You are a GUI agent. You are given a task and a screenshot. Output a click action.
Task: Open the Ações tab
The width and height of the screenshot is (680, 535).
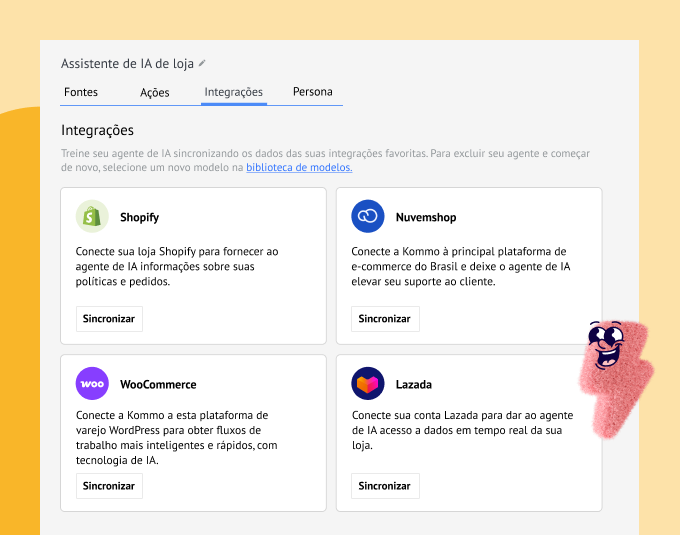pyautogui.click(x=155, y=92)
